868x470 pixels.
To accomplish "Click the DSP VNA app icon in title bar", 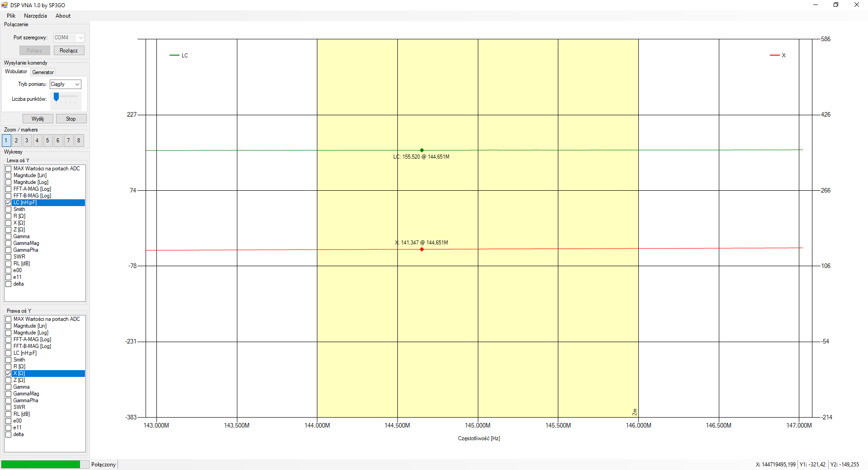I will 5,5.
